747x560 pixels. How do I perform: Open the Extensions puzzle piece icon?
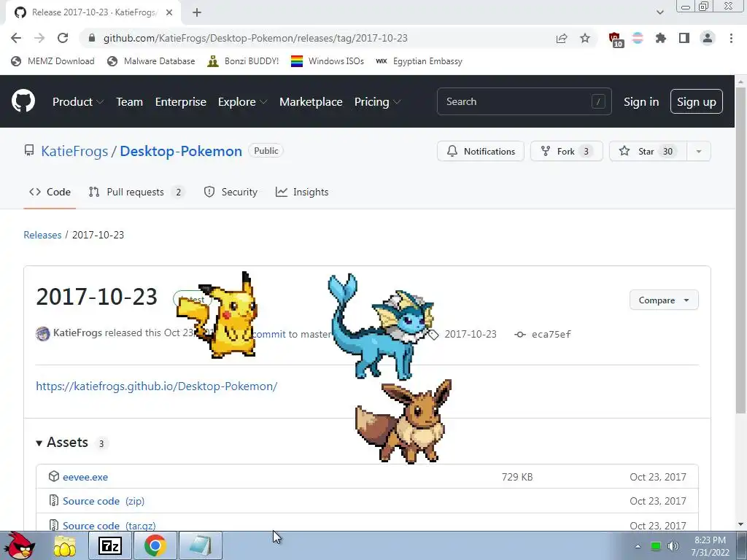tap(661, 38)
